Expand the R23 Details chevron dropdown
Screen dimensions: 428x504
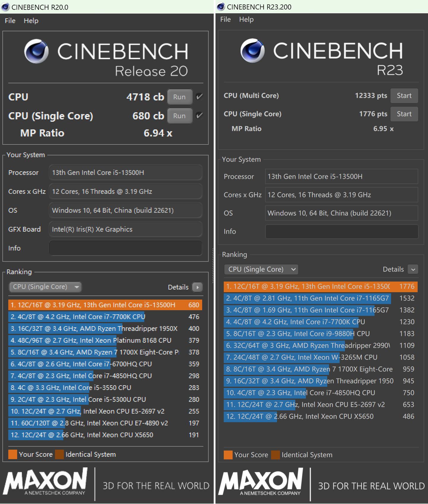tap(413, 269)
